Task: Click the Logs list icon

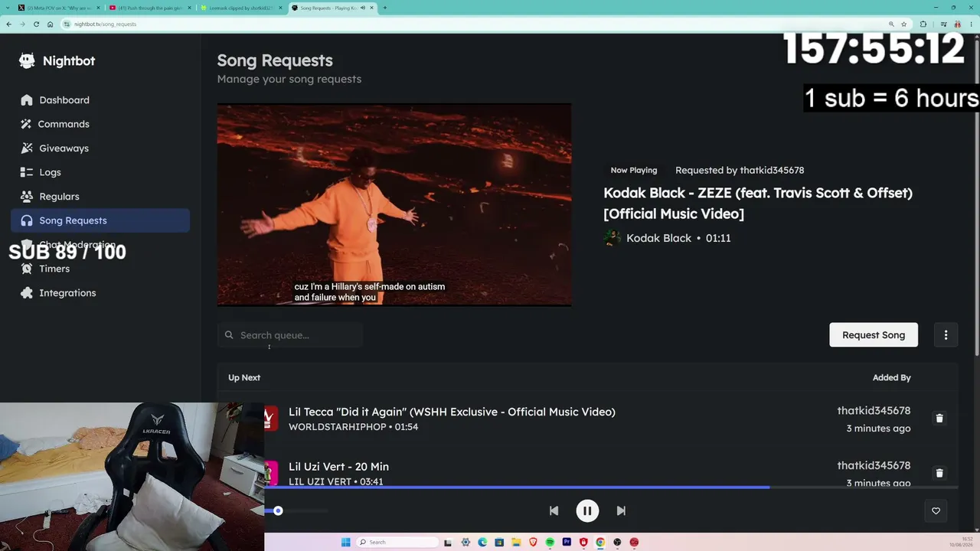Action: point(27,172)
